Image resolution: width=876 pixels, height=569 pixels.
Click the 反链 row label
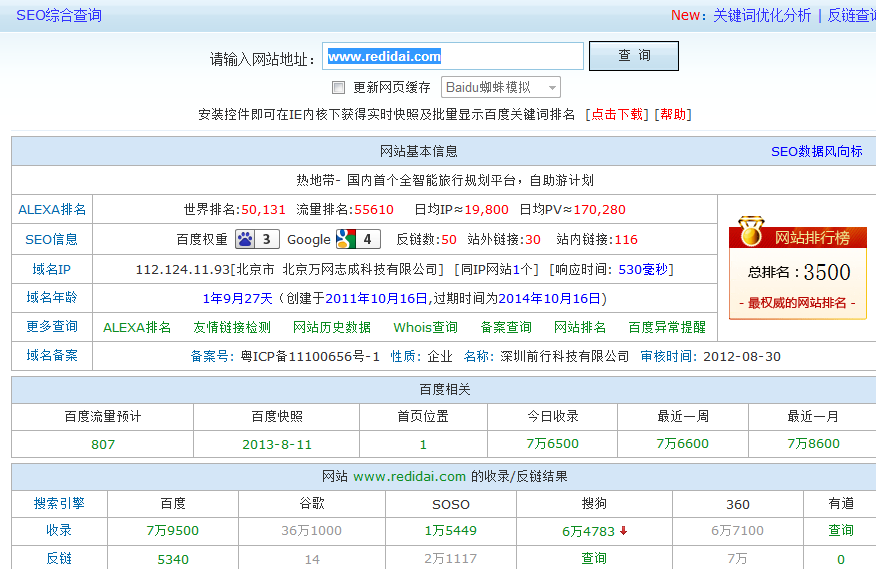pos(59,558)
